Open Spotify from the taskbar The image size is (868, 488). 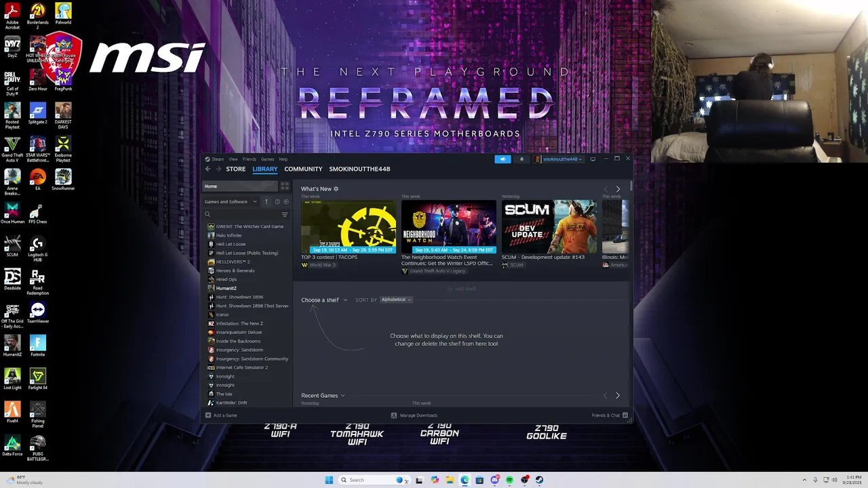[509, 480]
